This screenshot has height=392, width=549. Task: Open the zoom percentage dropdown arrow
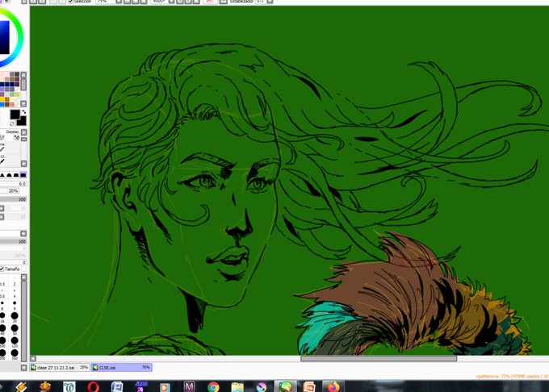(x=119, y=2)
